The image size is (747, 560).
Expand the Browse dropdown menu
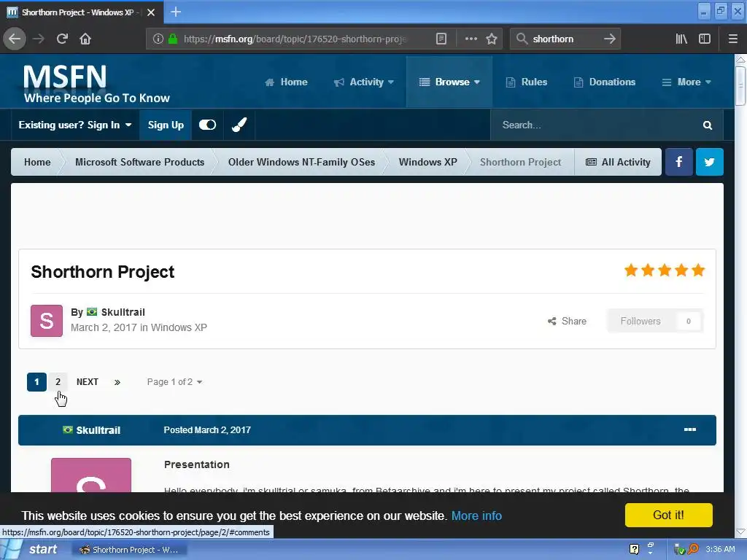tap(449, 82)
